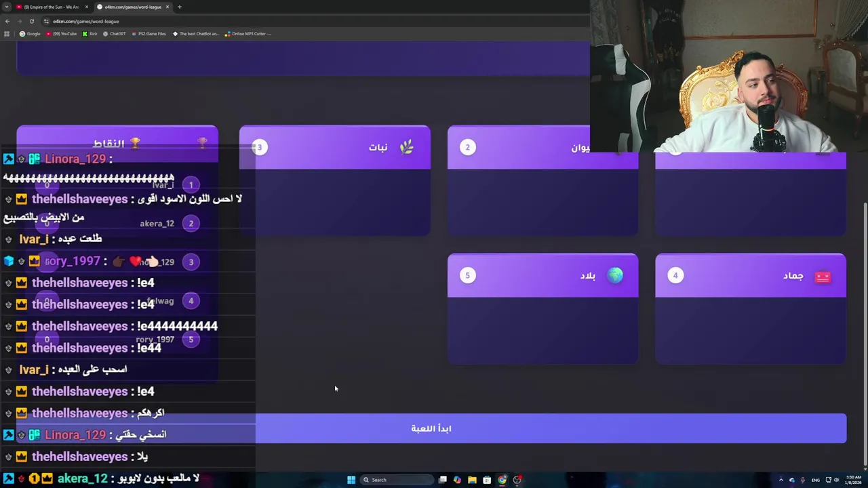The height and width of the screenshot is (488, 868).
Task: Open Task View from taskbar
Action: (443, 480)
